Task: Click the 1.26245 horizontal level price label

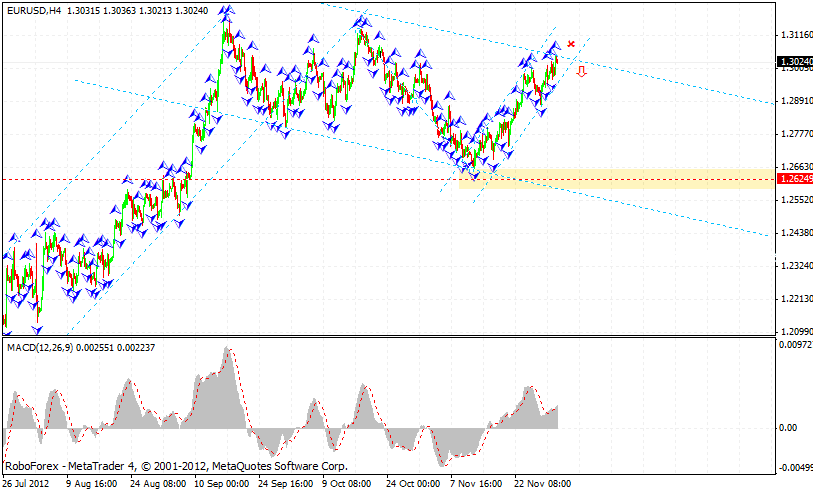Action: pyautogui.click(x=794, y=180)
